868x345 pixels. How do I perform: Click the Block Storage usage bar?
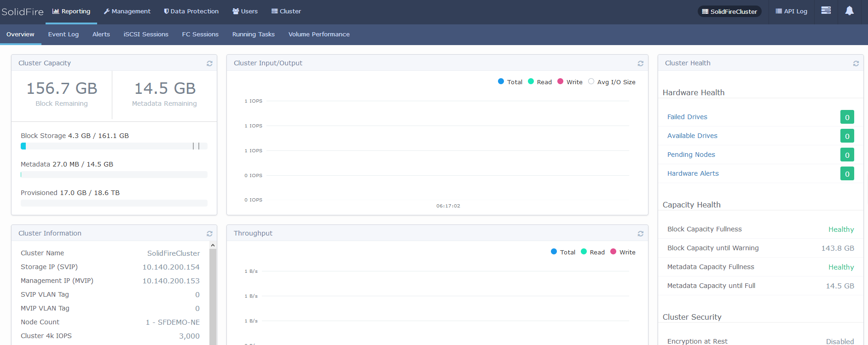[x=114, y=146]
